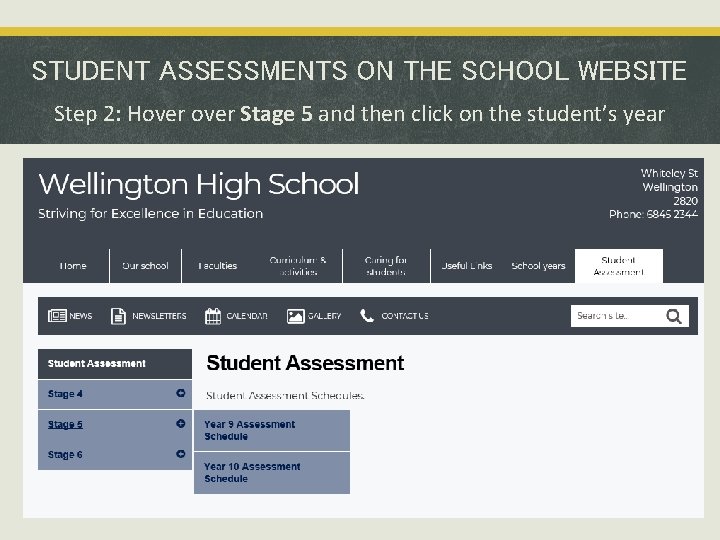Click the Student Assessment page heading
Viewport: 720px width, 540px height.
click(x=305, y=363)
